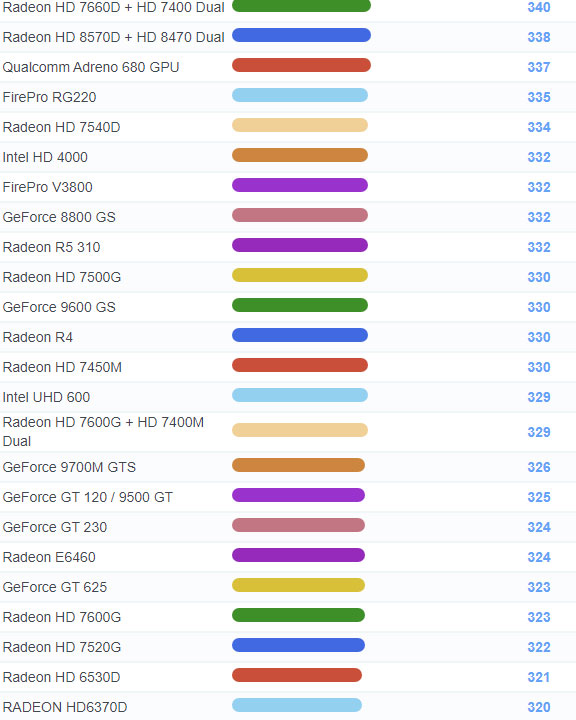The width and height of the screenshot is (576, 720).
Task: Open Radeon HD 7500G details
Action: (x=62, y=277)
